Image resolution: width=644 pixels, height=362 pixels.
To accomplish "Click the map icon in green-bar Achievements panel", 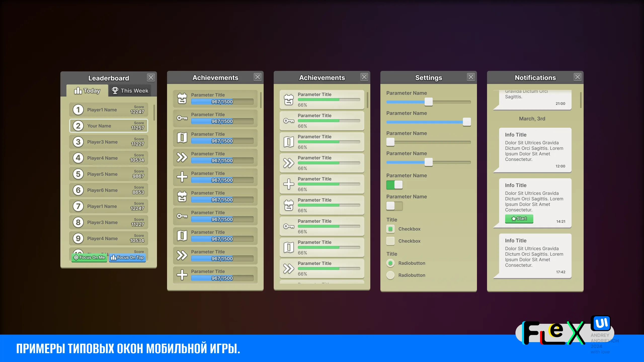I will tap(289, 142).
